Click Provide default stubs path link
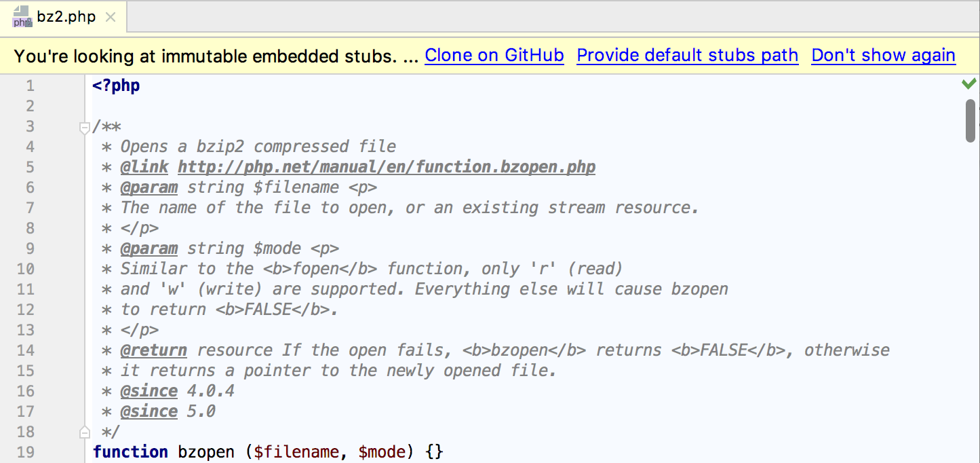The height and width of the screenshot is (463, 980). (687, 56)
